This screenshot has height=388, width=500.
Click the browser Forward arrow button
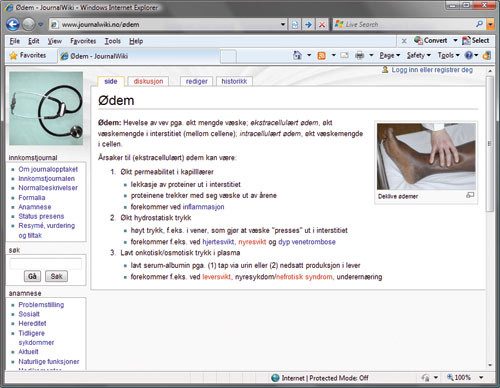point(28,24)
